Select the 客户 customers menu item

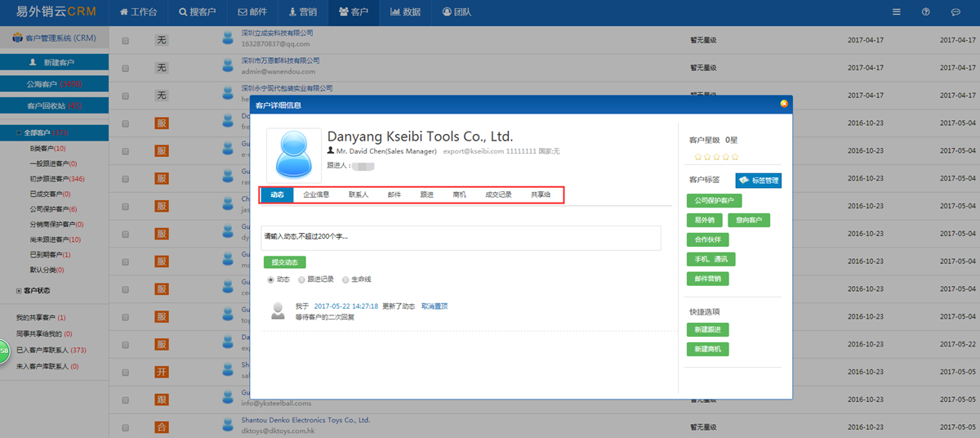(x=354, y=12)
